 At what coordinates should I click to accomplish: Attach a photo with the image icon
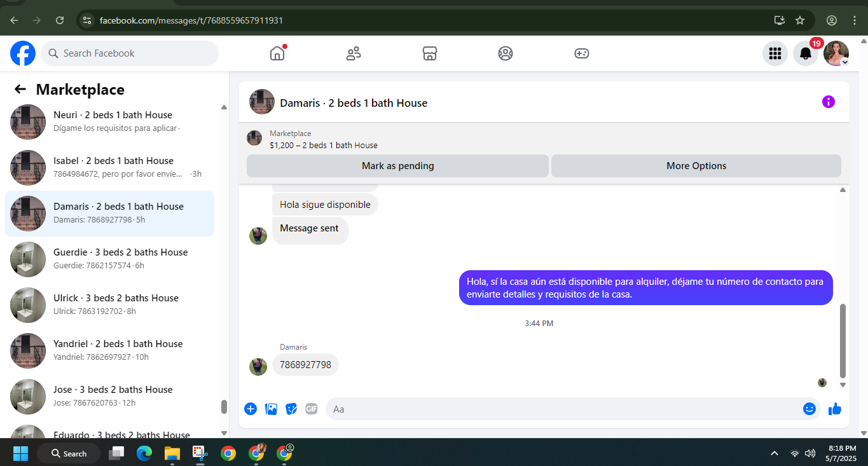[x=271, y=409]
